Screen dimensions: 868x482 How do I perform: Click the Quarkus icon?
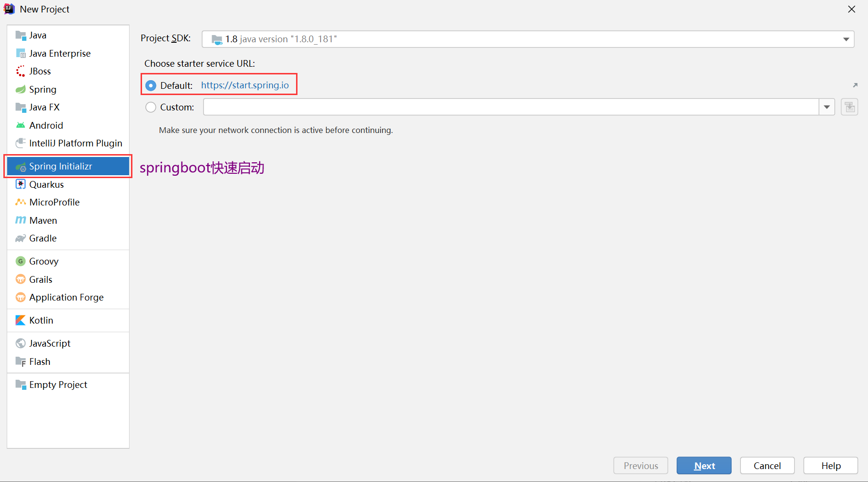tap(21, 184)
